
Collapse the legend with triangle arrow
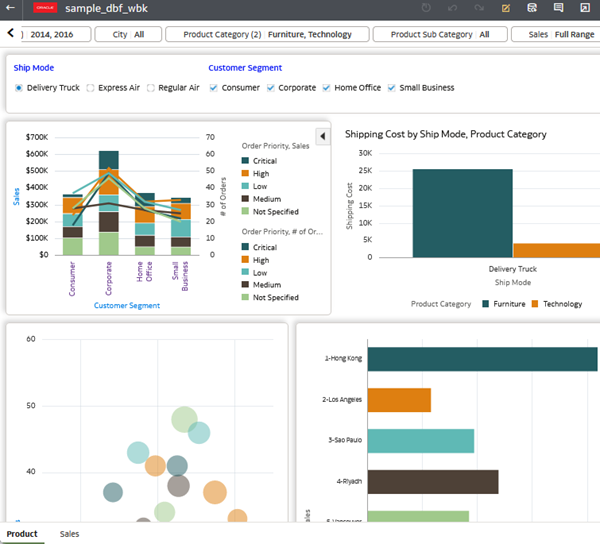tap(322, 136)
